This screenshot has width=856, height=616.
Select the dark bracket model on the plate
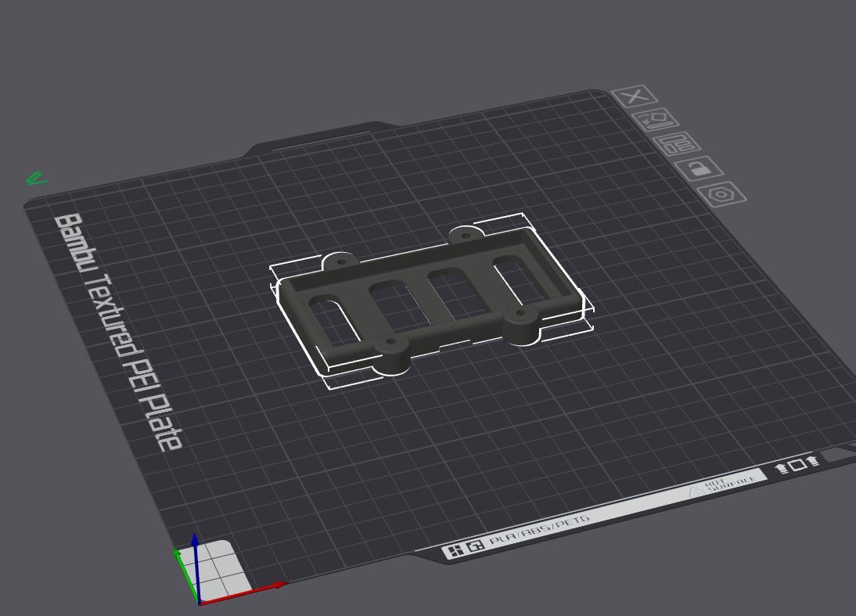click(431, 301)
